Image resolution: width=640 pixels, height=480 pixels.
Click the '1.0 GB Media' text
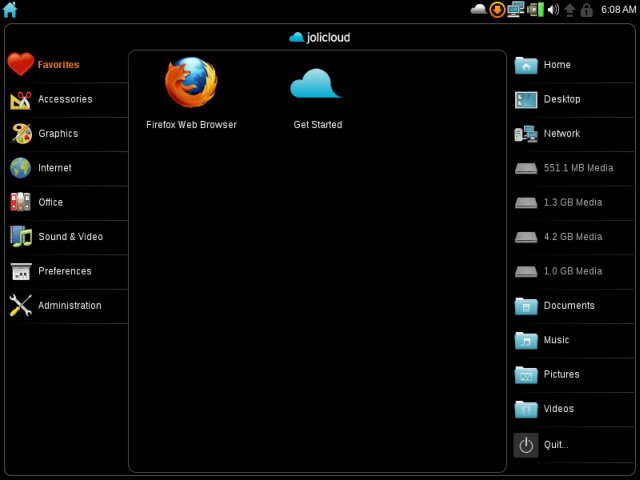click(x=573, y=271)
